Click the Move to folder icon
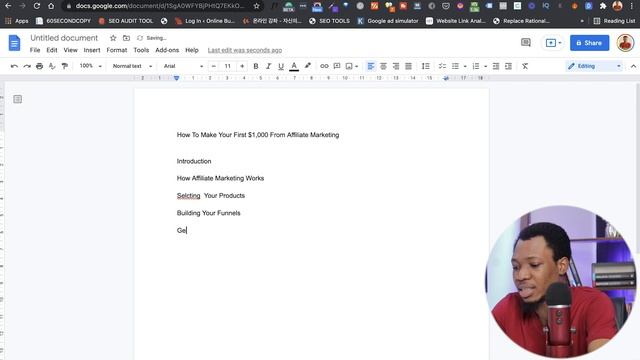 (127, 38)
